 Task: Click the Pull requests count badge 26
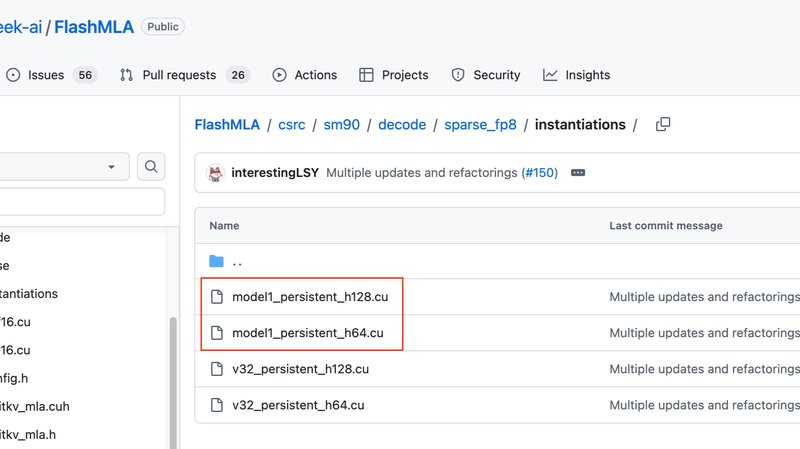click(x=238, y=75)
